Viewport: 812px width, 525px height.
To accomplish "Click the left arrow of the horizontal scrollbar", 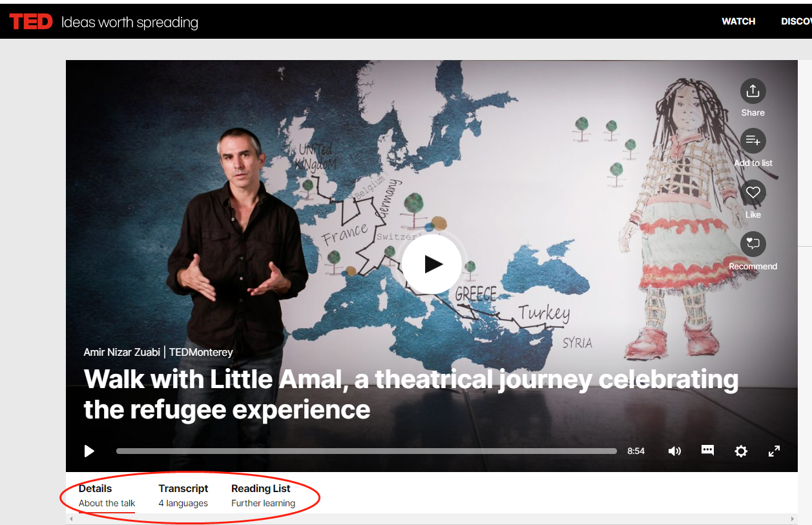I will pos(70,519).
